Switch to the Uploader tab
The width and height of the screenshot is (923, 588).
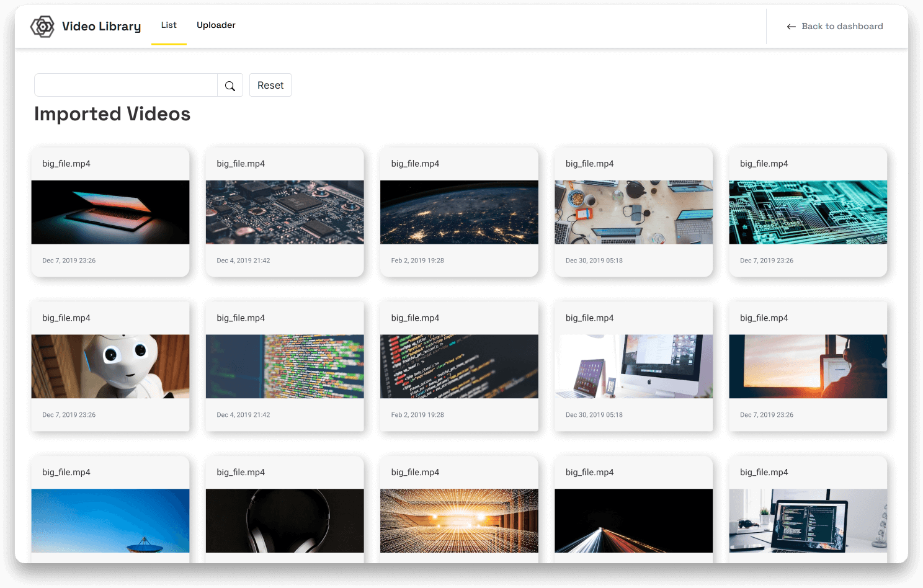tap(216, 25)
